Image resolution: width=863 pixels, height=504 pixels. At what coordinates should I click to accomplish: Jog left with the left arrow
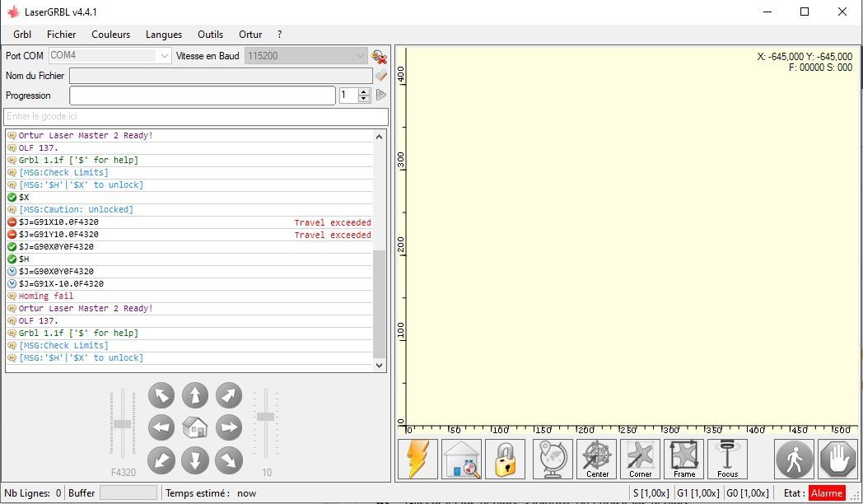click(161, 427)
